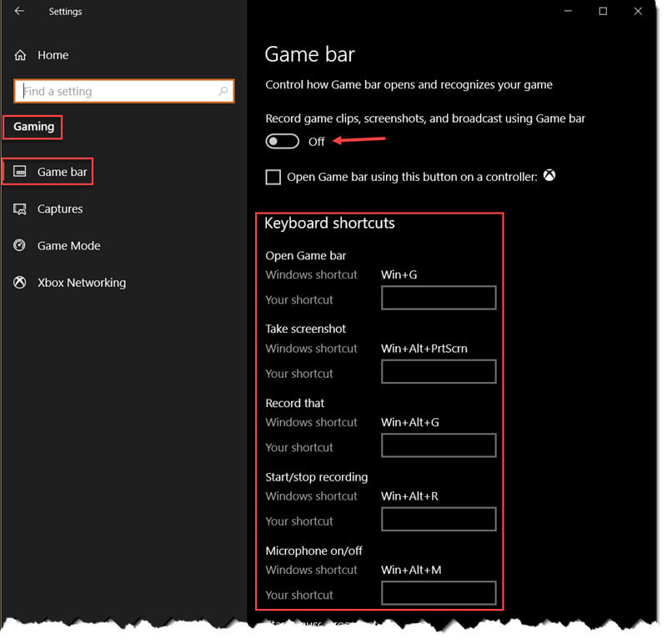Click the Game Mode gauge icon
Viewport: 667px width, 644px height.
click(x=19, y=245)
